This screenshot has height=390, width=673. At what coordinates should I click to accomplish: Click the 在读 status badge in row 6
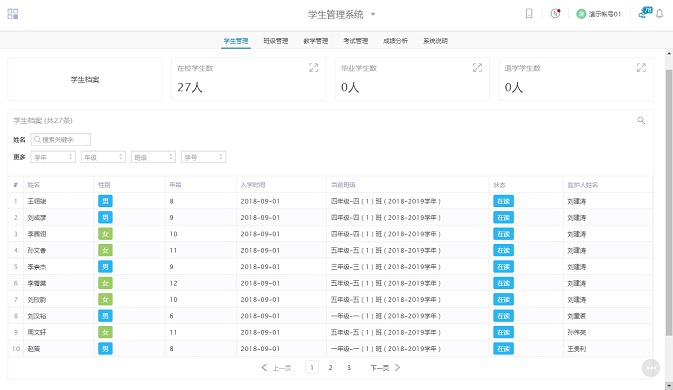[x=503, y=283]
